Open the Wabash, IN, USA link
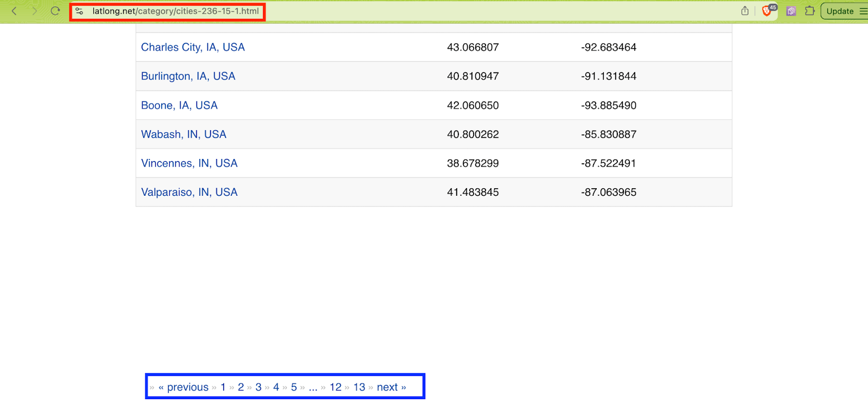This screenshot has height=403, width=868. (183, 134)
